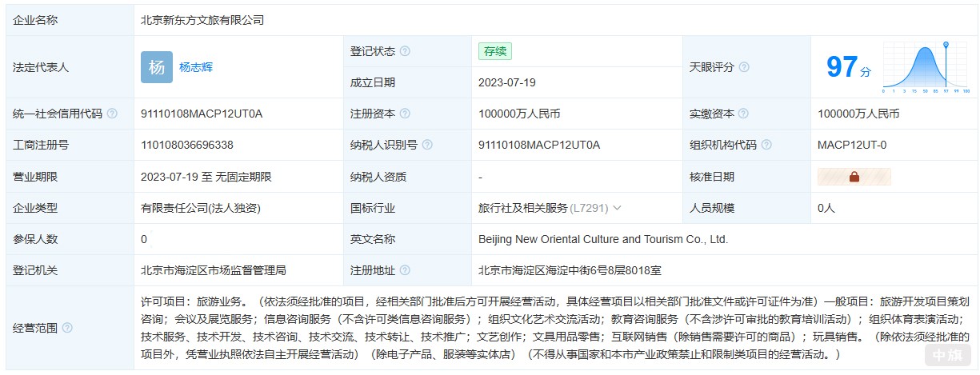Select address 北京市海淀区海淀中街6号8层8018室
Image resolution: width=980 pixels, height=375 pixels.
(x=570, y=270)
